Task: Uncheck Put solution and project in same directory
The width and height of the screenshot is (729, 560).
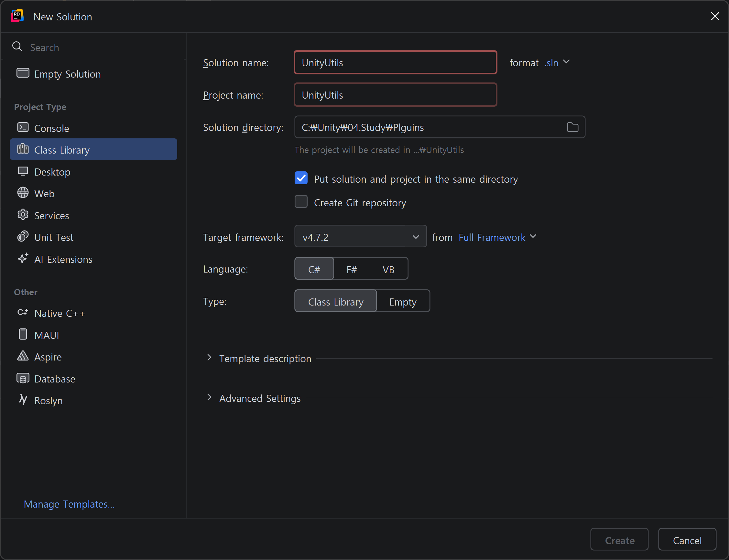Action: click(301, 178)
